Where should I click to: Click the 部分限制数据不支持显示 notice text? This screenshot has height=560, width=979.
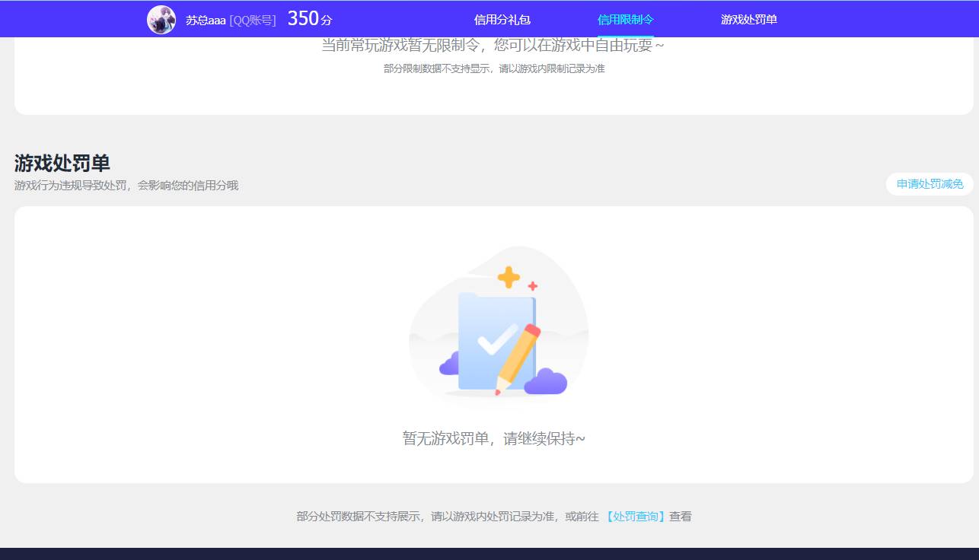pyautogui.click(x=495, y=68)
